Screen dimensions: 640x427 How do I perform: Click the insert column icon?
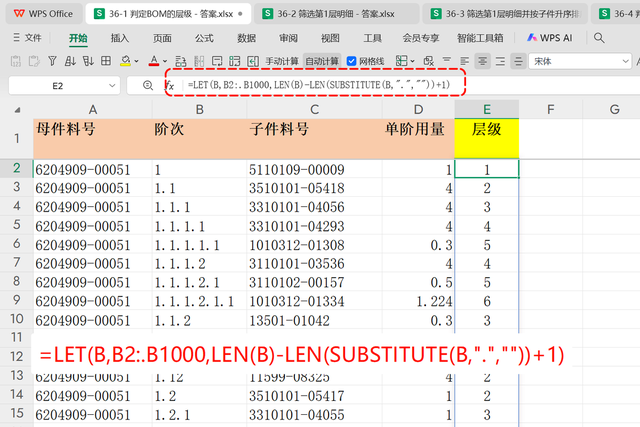pos(253,61)
